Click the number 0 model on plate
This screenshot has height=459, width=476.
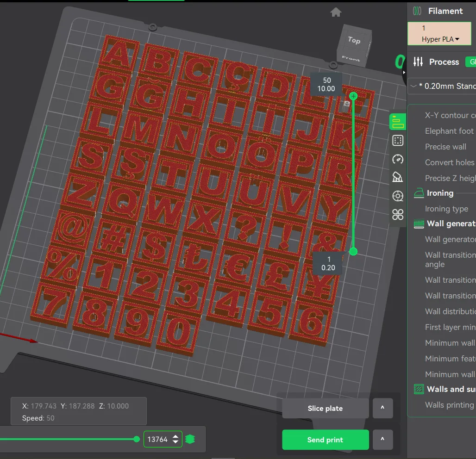[179, 332]
